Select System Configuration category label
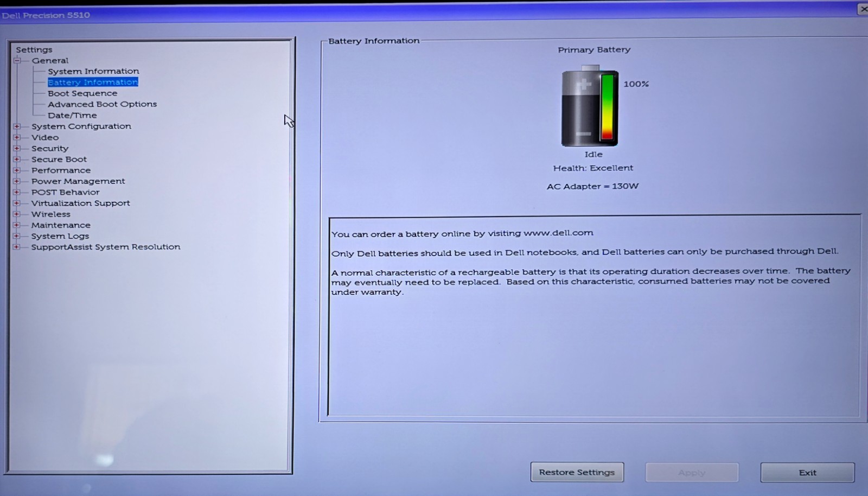This screenshot has height=496, width=868. click(x=81, y=126)
